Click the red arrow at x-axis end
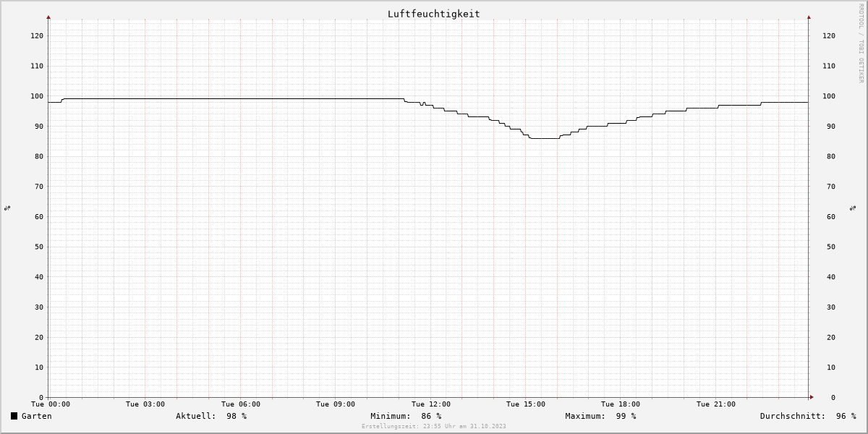This screenshot has width=868, height=434. tap(812, 397)
